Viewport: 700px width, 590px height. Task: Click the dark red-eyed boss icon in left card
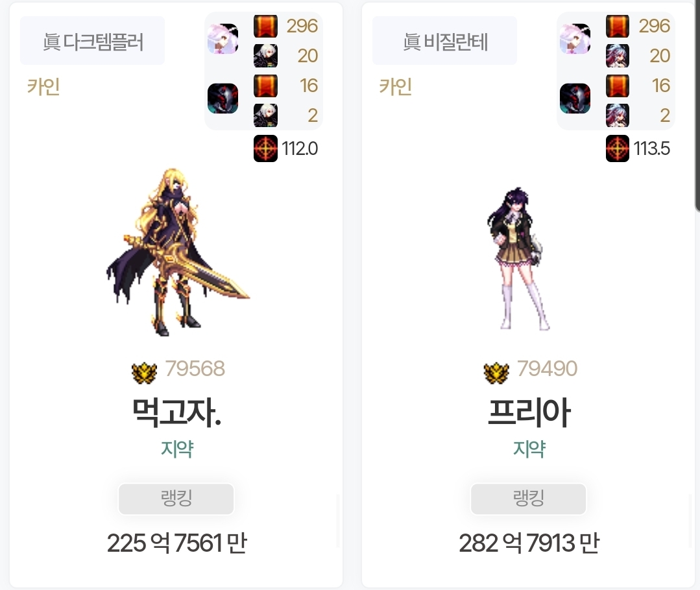point(223,98)
